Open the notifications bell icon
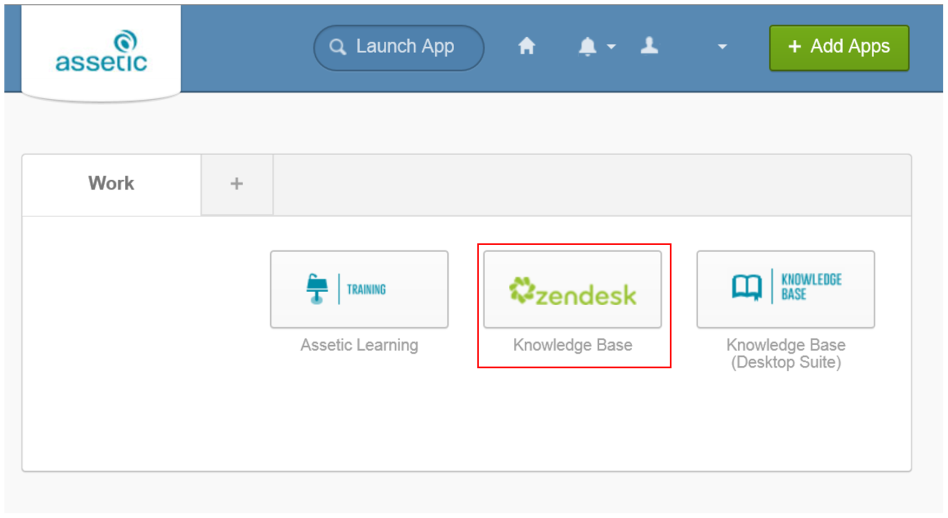The image size is (948, 518). pyautogui.click(x=588, y=46)
